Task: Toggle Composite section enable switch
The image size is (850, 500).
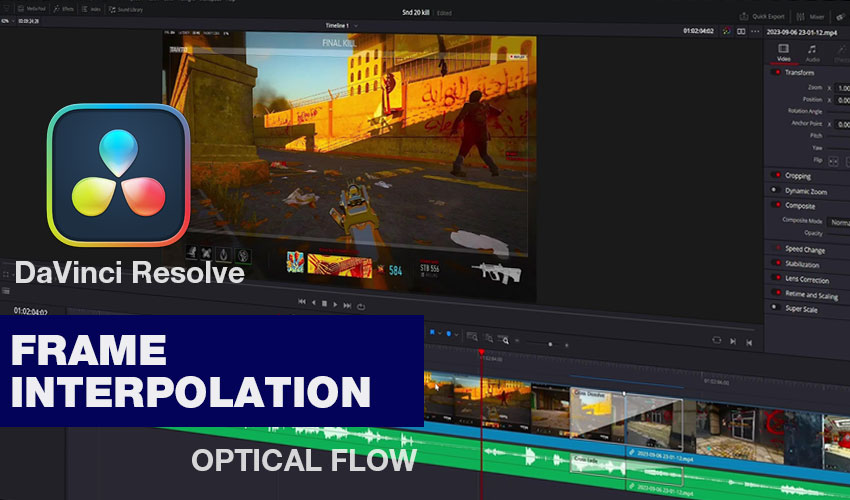Action: point(776,204)
